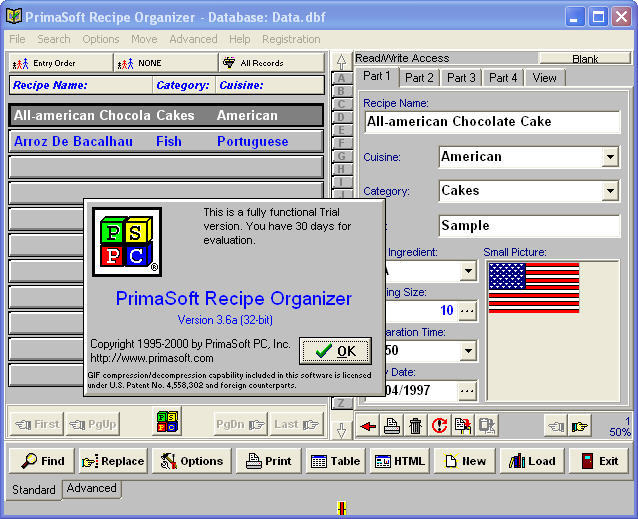Jump to letter F in alphabet index

point(341,143)
